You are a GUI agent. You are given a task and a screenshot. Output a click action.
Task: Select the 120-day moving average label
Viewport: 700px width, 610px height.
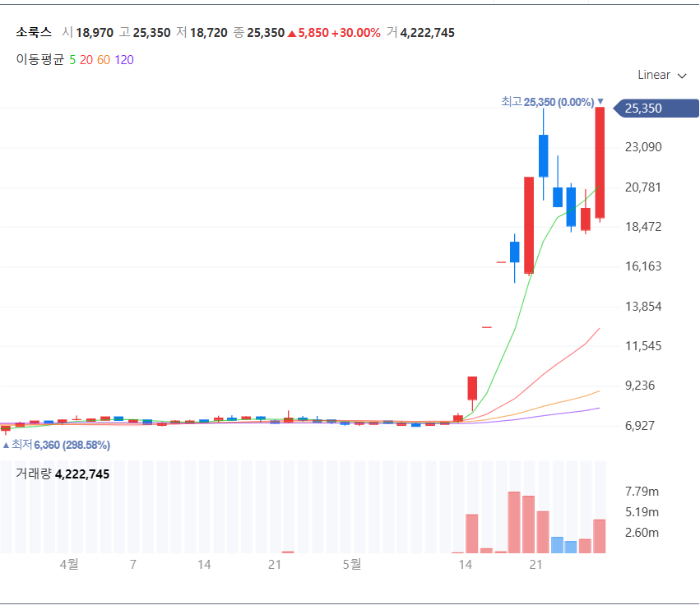(x=124, y=60)
